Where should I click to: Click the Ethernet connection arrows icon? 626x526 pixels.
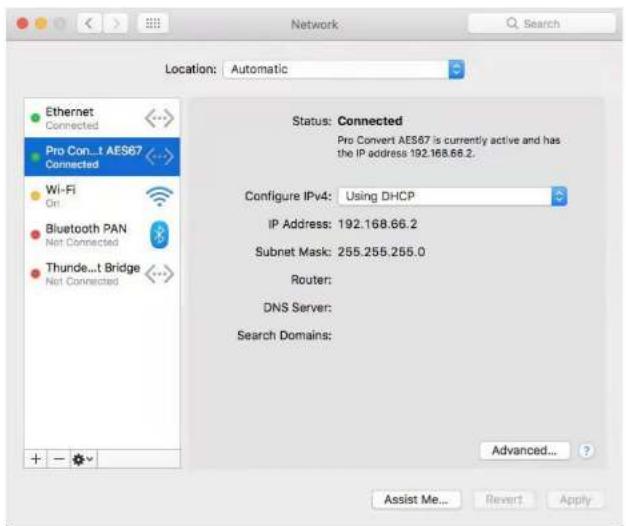tap(159, 118)
